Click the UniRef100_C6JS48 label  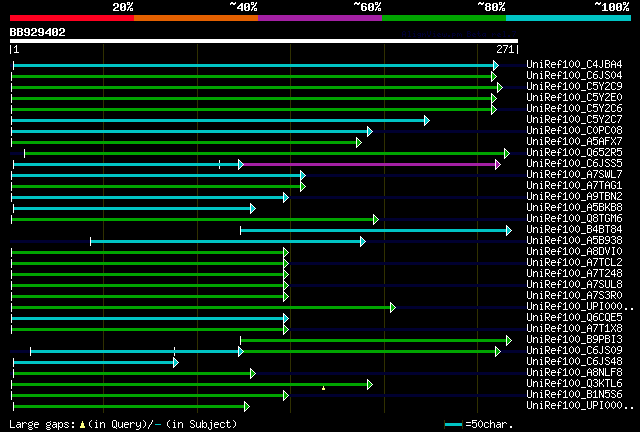(x=574, y=362)
